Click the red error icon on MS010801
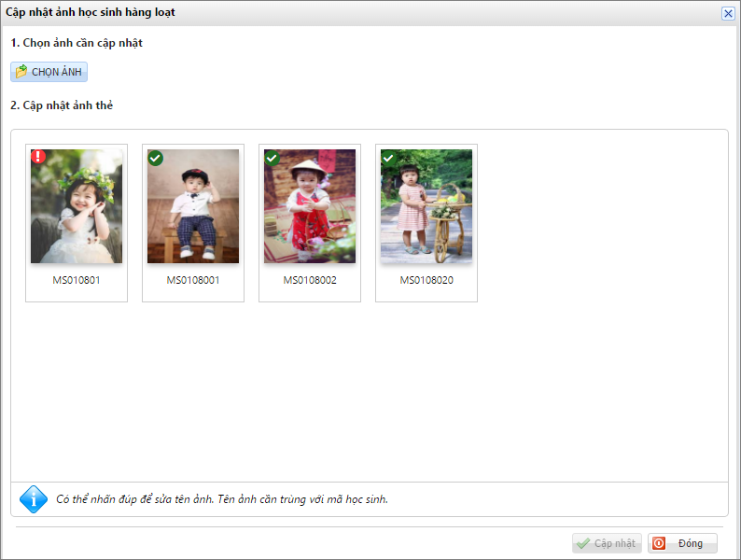Image resolution: width=741 pixels, height=560 pixels. click(x=38, y=157)
